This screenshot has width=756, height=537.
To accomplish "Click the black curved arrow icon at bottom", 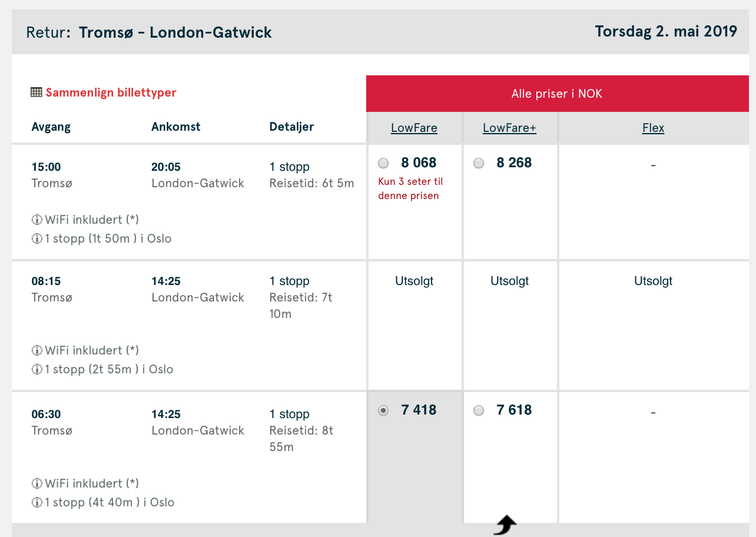I will pos(505,525).
